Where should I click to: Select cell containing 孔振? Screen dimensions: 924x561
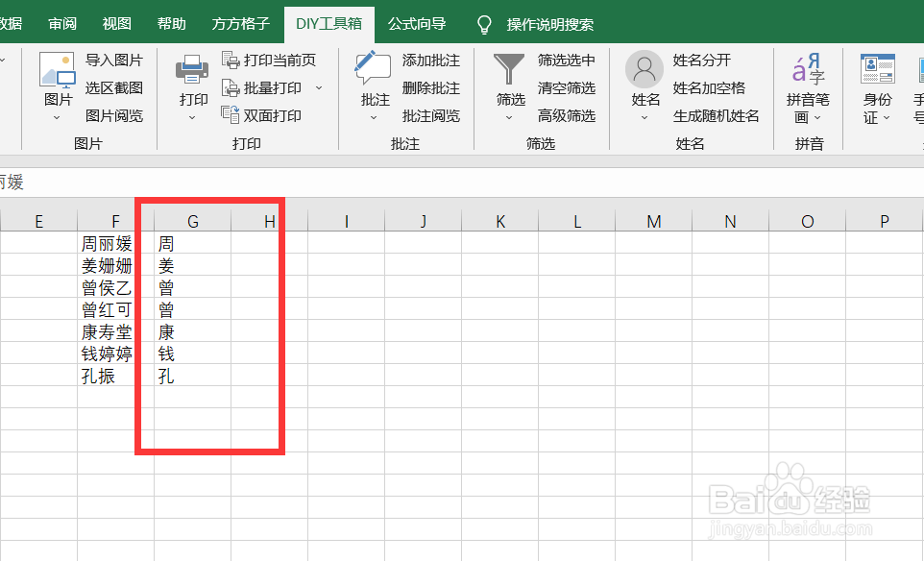pyautogui.click(x=115, y=376)
